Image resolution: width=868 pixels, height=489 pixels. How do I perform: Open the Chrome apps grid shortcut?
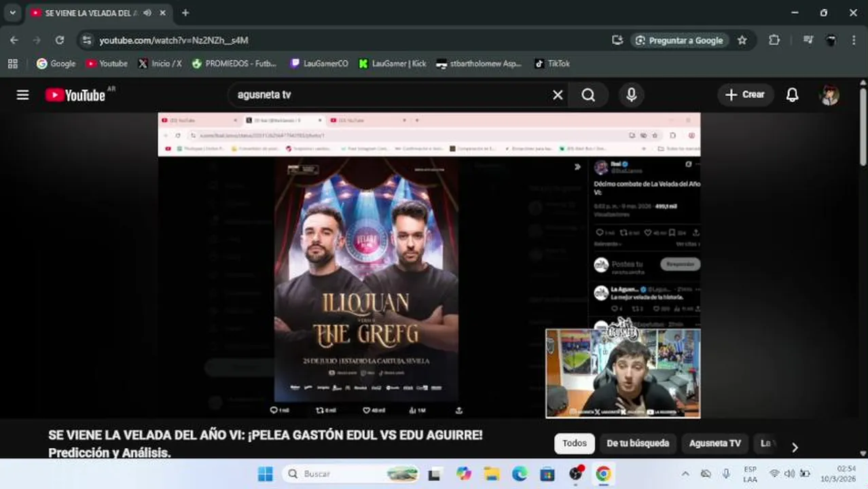(12, 64)
